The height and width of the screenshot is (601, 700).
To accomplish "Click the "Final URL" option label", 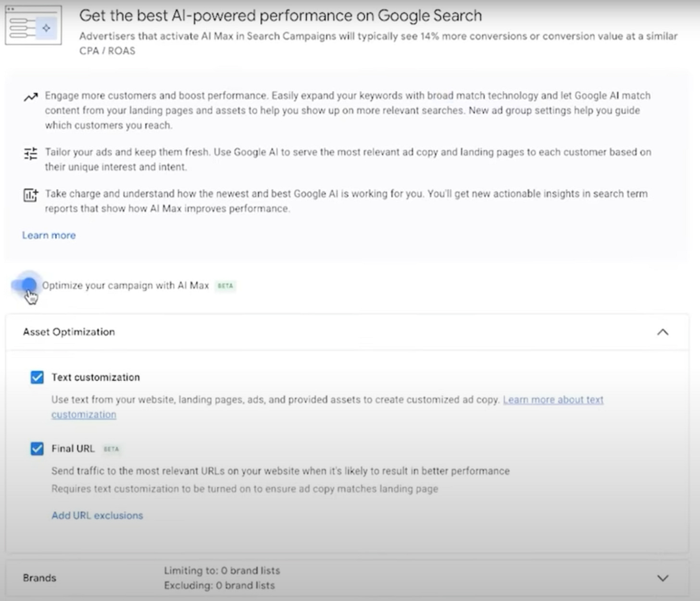I will (x=73, y=449).
